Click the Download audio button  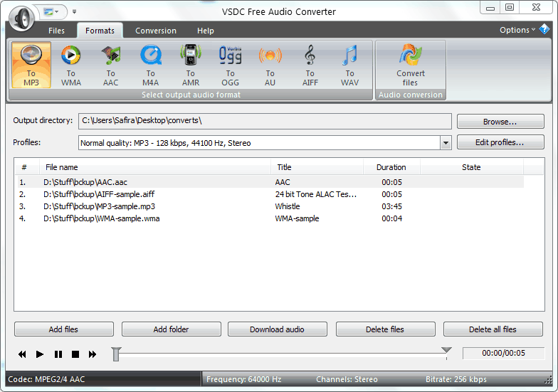point(278,329)
